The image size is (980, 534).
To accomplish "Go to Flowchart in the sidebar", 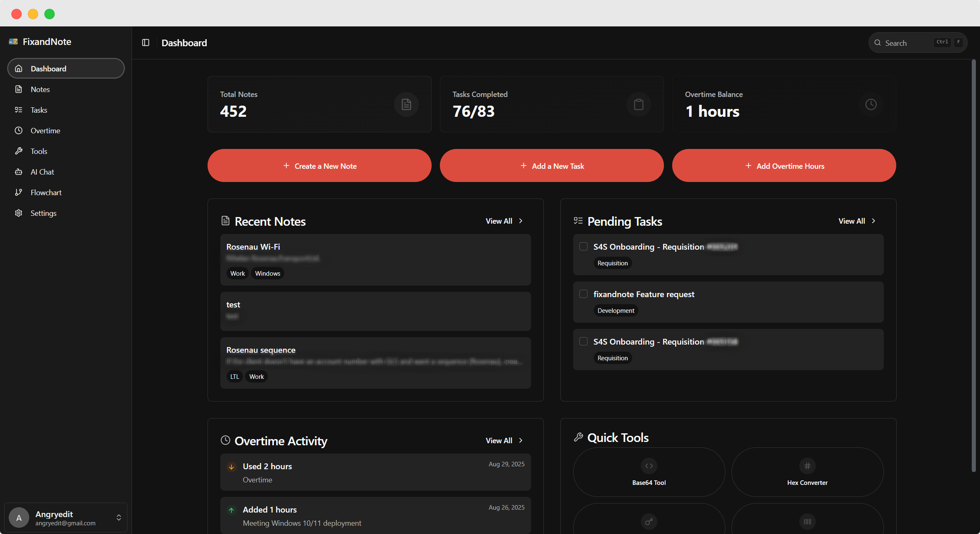I will 46,193.
